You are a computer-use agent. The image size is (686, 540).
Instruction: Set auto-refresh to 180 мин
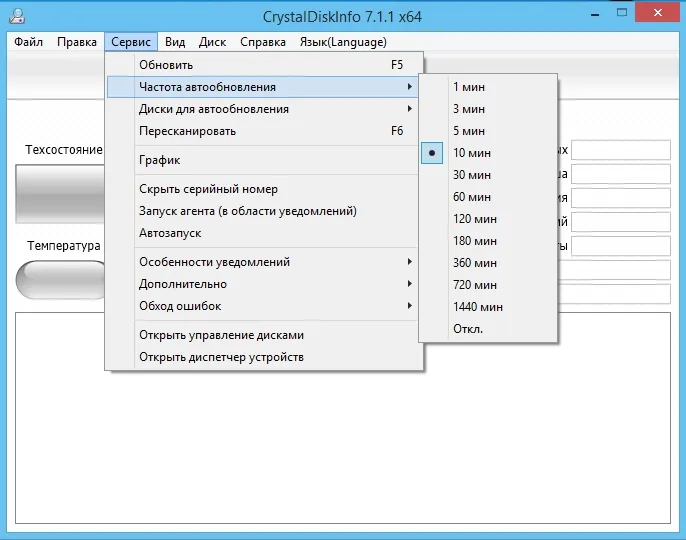tap(488, 241)
